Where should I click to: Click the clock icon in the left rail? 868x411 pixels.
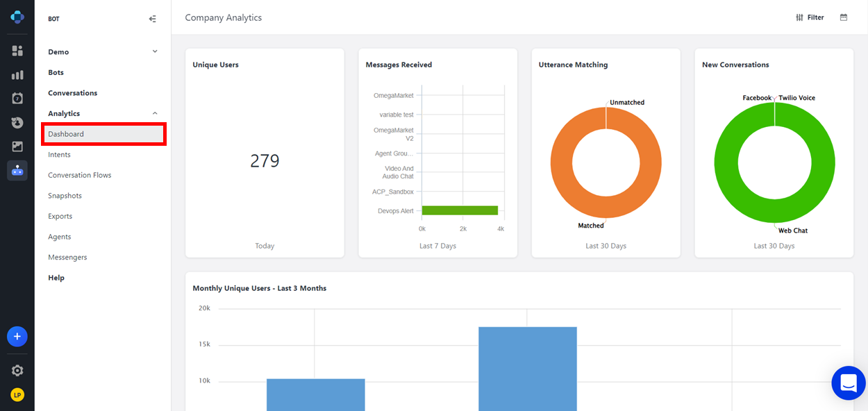(x=17, y=98)
